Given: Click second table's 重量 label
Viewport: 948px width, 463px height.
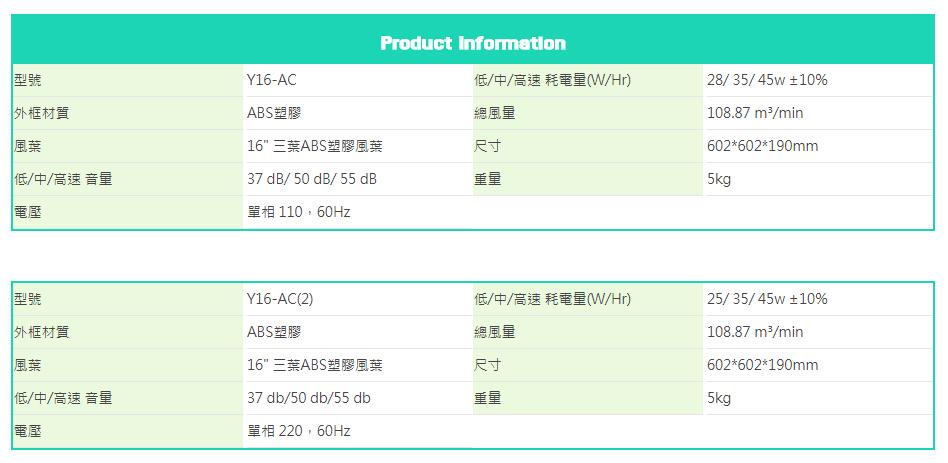Looking at the screenshot, I should pyautogui.click(x=487, y=398).
